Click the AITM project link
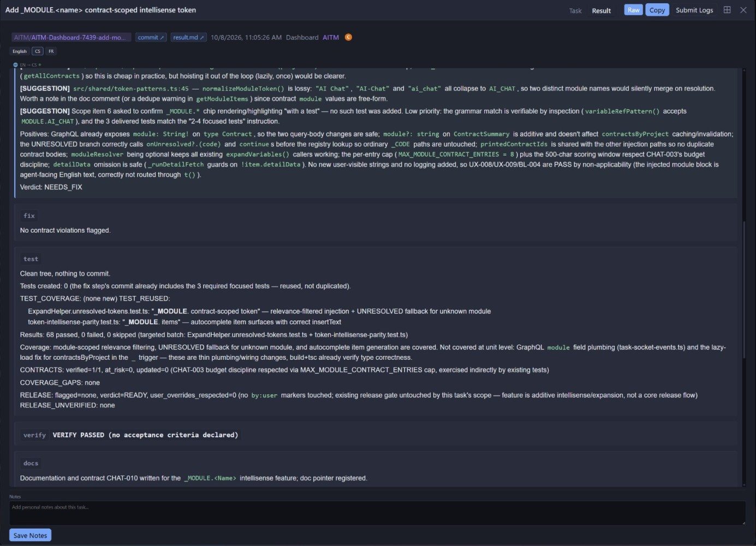The width and height of the screenshot is (756, 546). (x=331, y=37)
